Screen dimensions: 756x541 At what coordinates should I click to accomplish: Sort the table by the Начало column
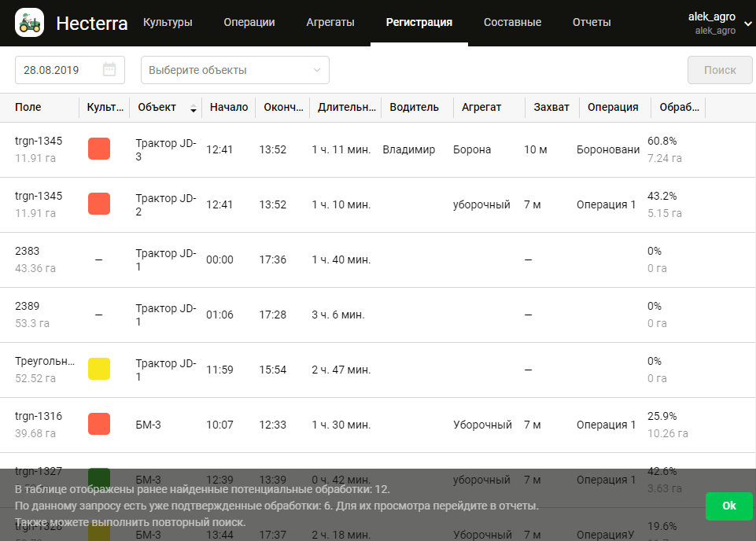[x=228, y=108]
